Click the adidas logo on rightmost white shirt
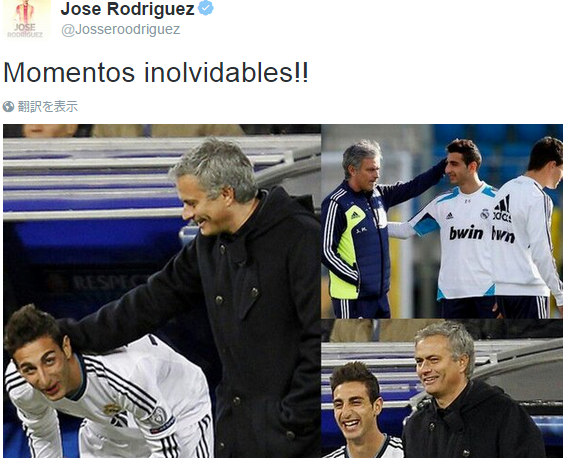 [502, 209]
